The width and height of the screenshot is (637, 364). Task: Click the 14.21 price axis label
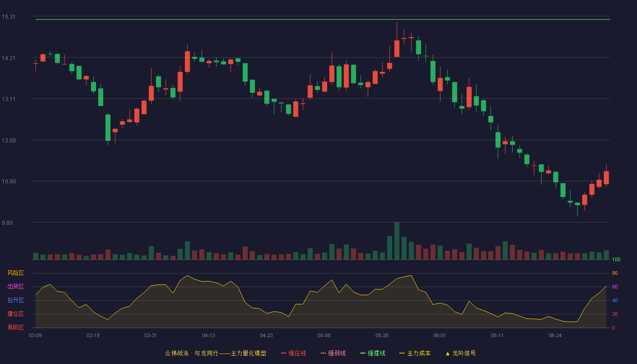9,58
